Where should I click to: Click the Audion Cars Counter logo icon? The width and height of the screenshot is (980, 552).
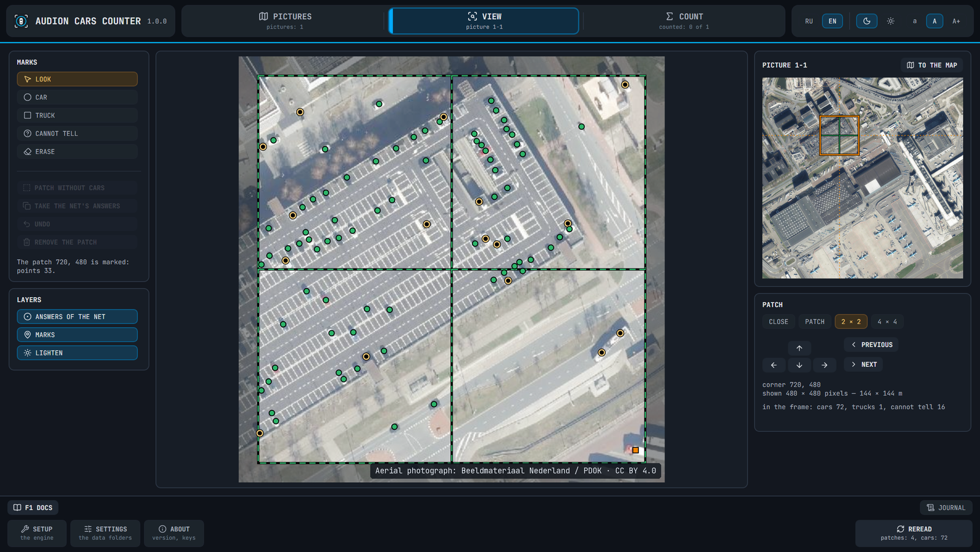(21, 21)
